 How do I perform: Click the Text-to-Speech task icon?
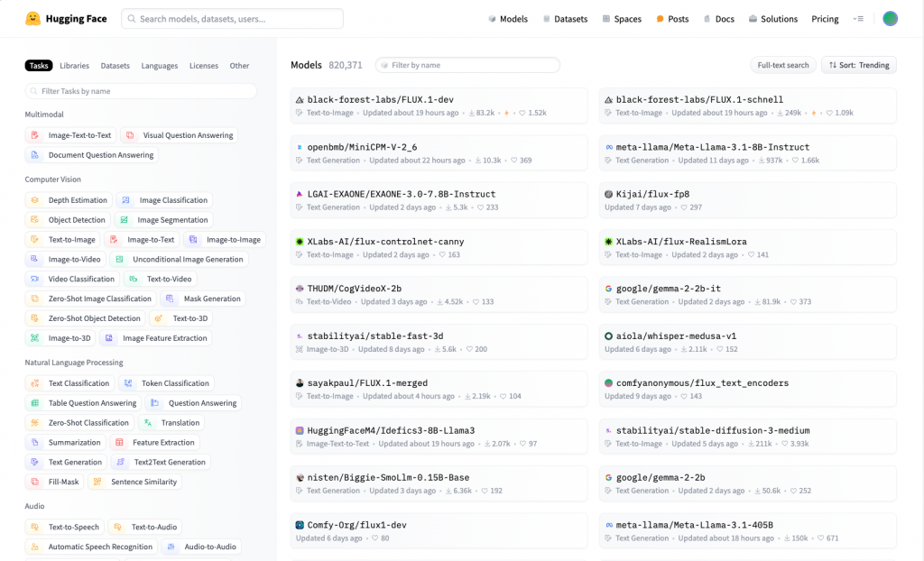click(35, 527)
